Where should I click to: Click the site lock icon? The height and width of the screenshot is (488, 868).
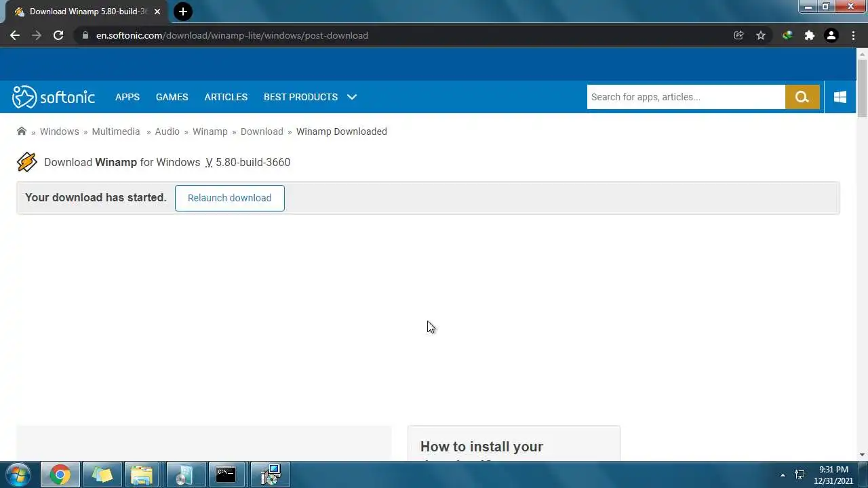tap(85, 35)
